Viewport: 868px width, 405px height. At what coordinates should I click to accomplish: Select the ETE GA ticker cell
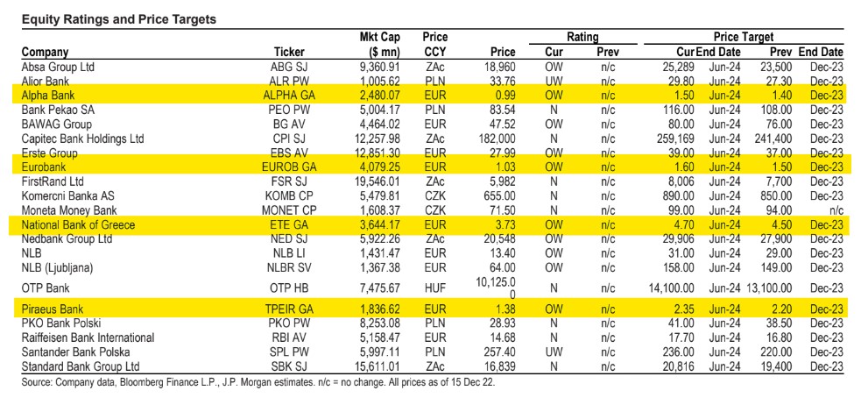[x=288, y=224]
